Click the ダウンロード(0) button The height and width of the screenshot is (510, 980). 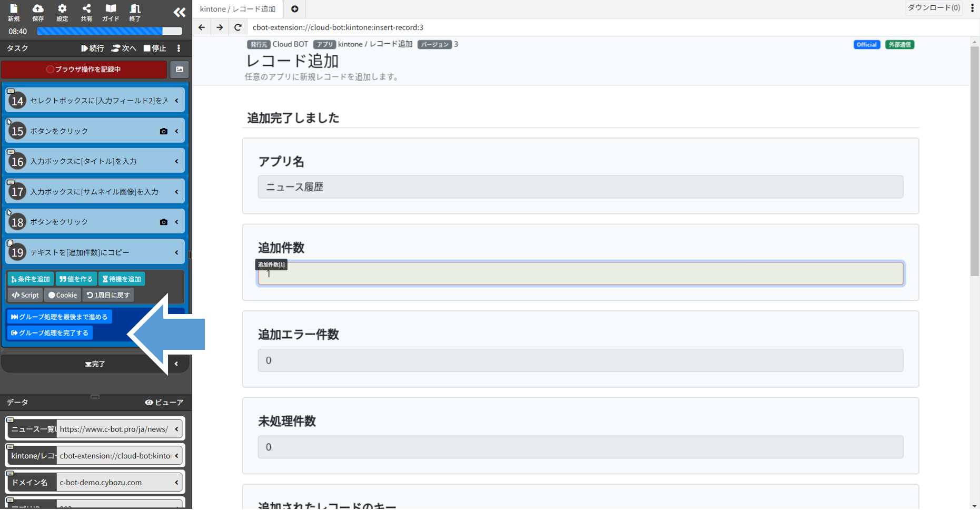tap(934, 8)
